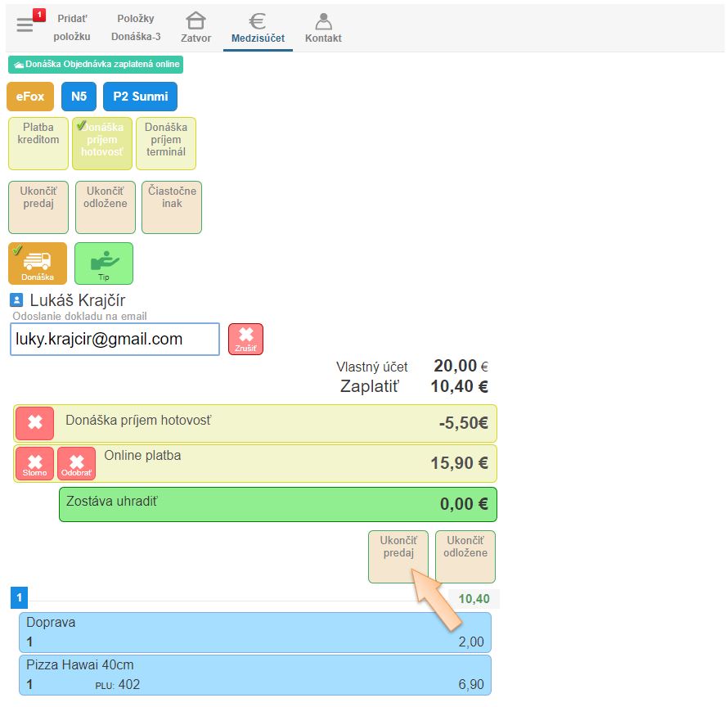Viewport: 728px width, 707px height.
Task: Open the hamburger menu with notification badge
Action: point(25,25)
